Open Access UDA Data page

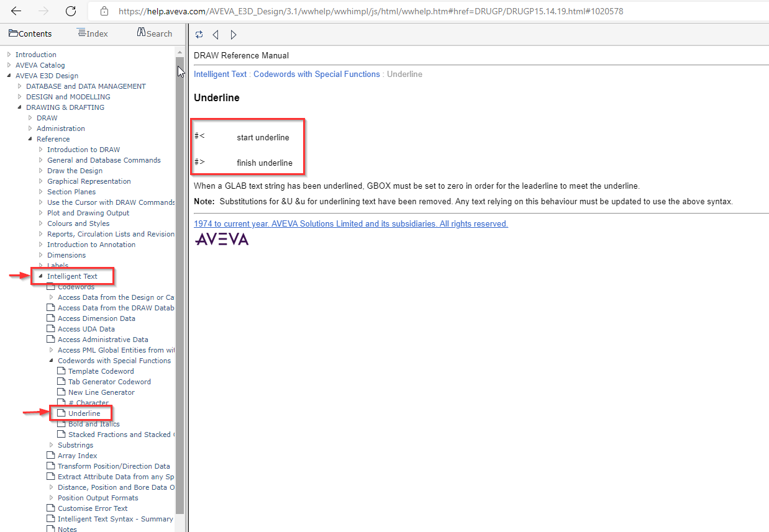[86, 329]
